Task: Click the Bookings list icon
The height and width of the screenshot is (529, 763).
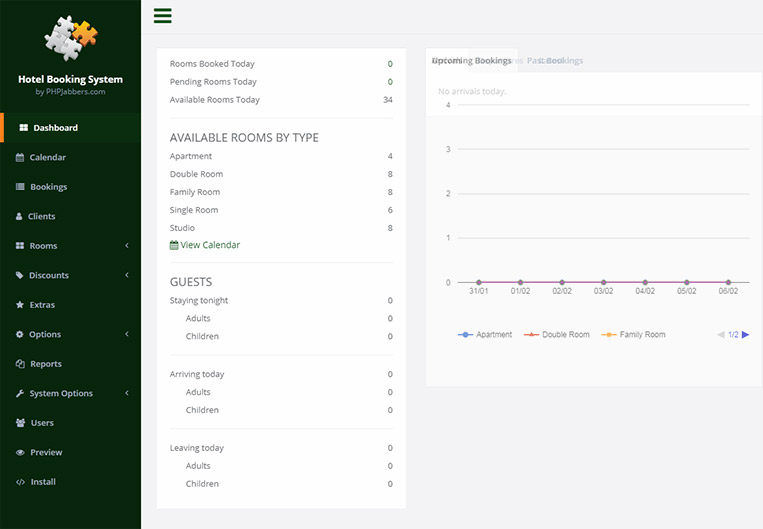Action: [20, 186]
